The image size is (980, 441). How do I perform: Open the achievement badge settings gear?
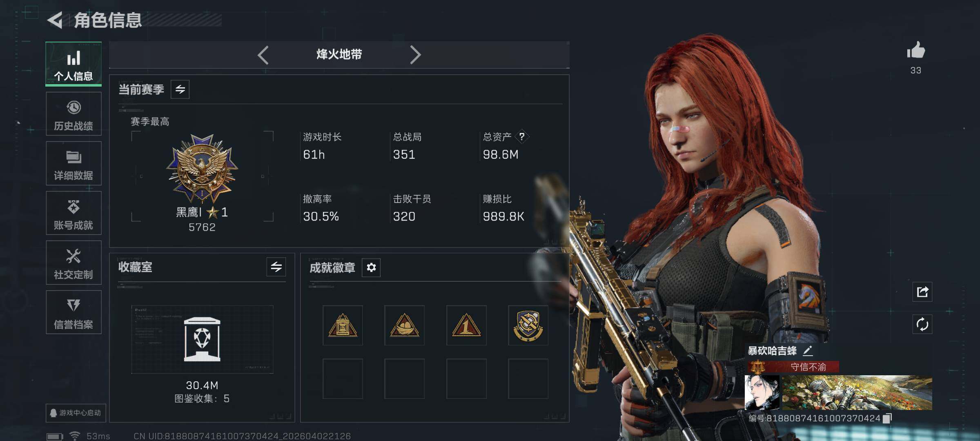coord(371,267)
